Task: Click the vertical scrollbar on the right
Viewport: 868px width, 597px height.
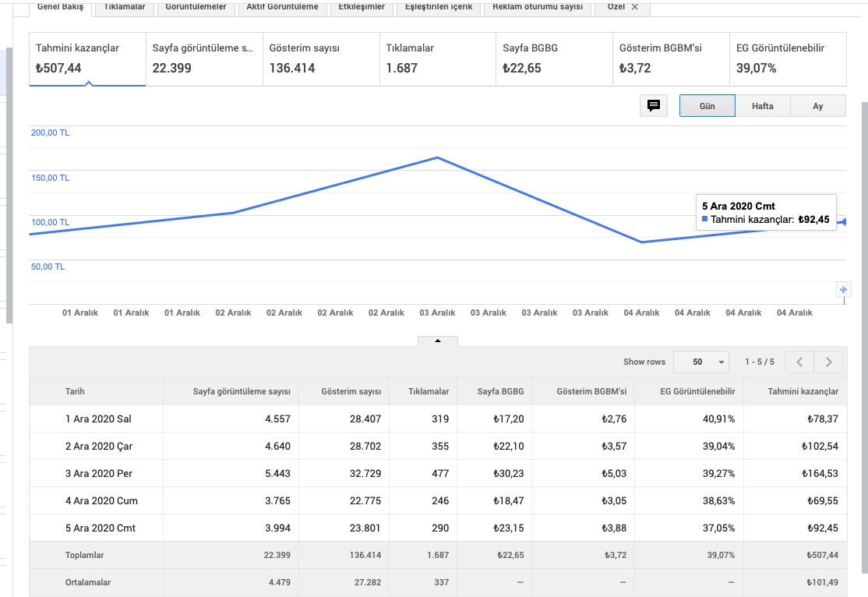Action: click(865, 337)
